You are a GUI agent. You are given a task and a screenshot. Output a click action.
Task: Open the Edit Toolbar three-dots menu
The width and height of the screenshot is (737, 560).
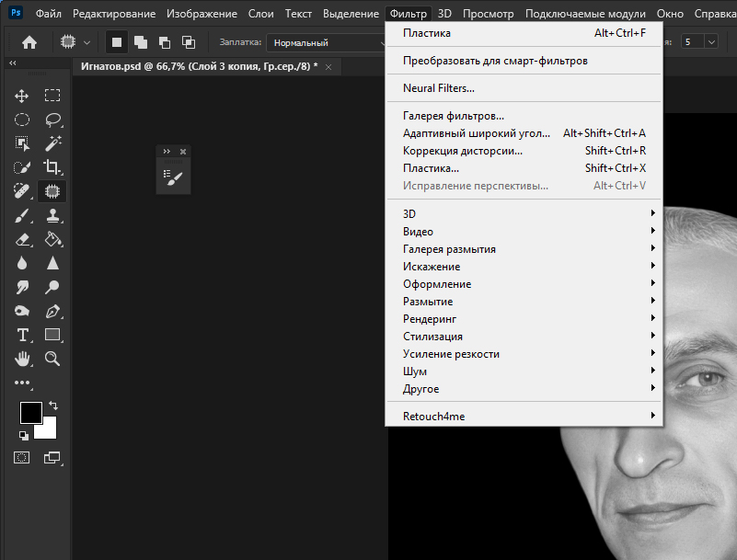21,383
